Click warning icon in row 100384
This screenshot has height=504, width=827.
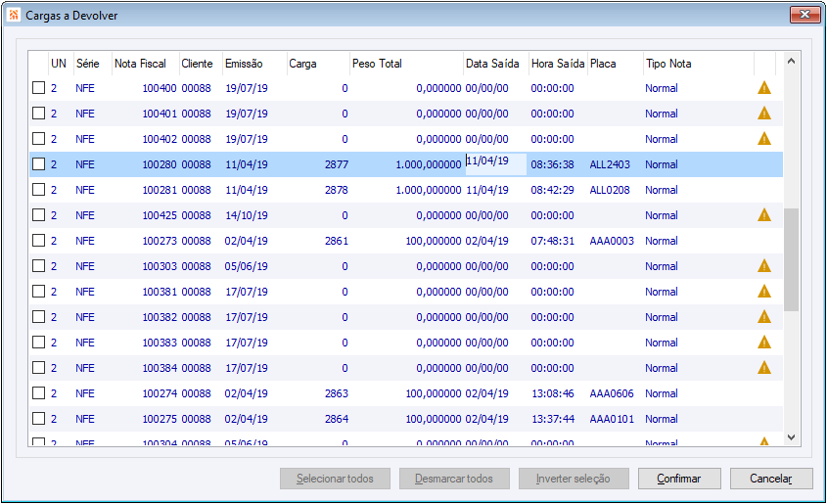point(764,367)
